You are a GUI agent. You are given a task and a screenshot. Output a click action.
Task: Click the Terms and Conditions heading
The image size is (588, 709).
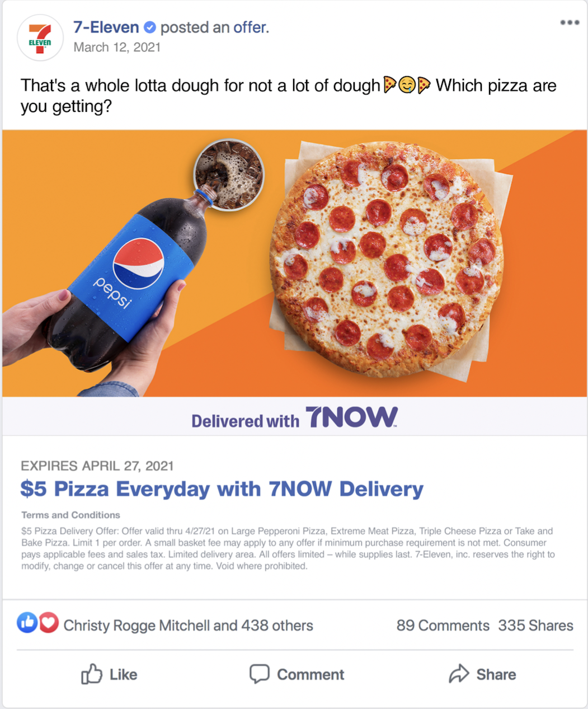(x=70, y=515)
